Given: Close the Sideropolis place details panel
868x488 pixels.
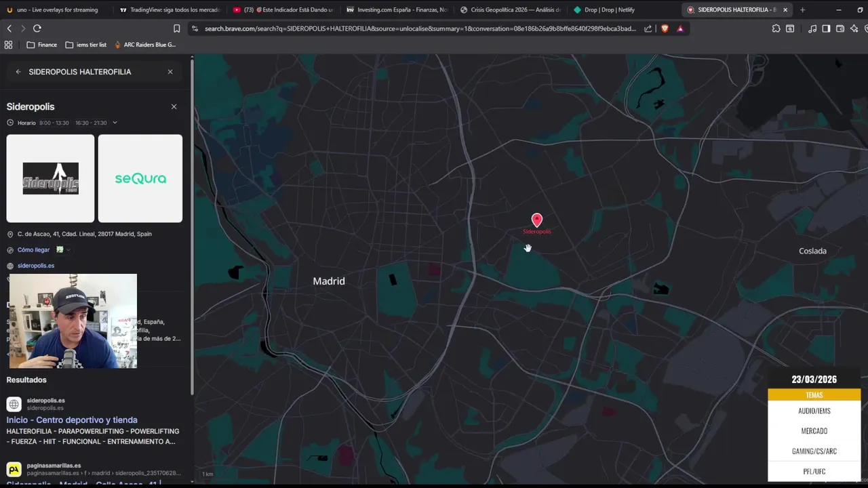Looking at the screenshot, I should pyautogui.click(x=174, y=106).
